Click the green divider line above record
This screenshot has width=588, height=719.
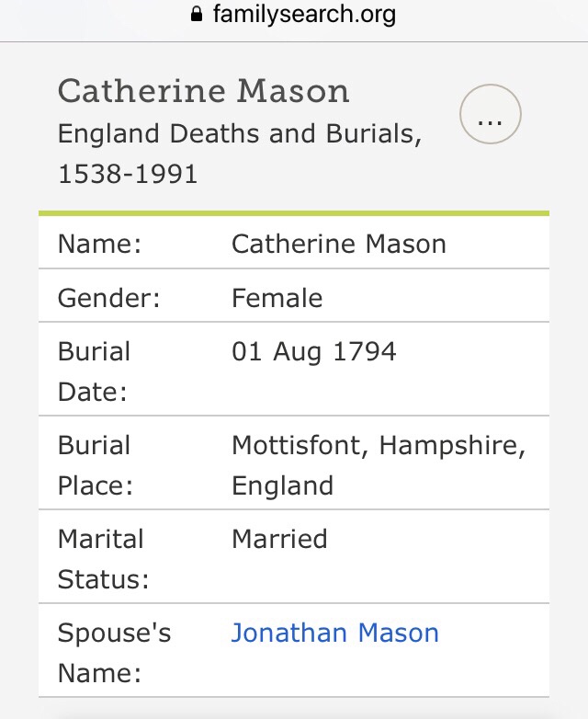(x=294, y=213)
